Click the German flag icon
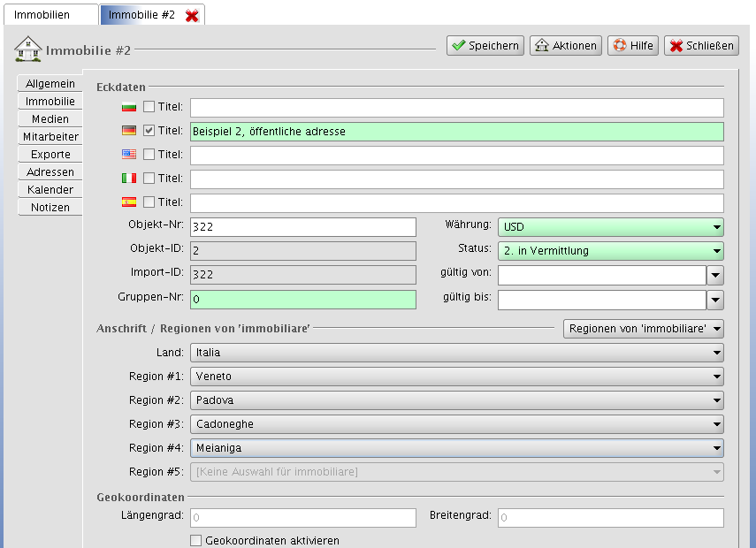The width and height of the screenshot is (756, 548). 129,131
